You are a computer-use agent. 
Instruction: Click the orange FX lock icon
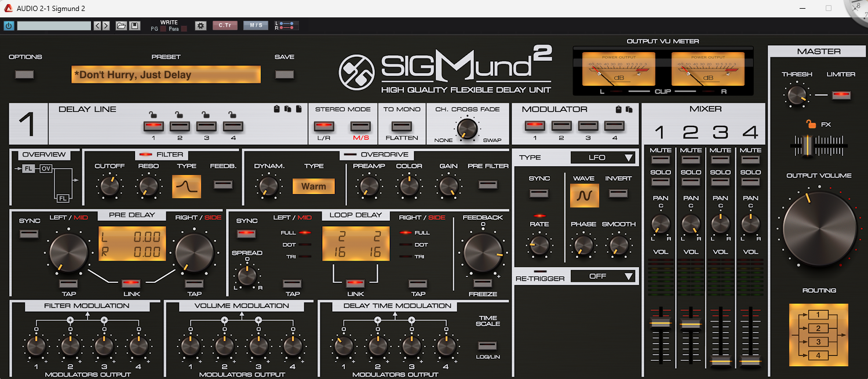point(811,123)
